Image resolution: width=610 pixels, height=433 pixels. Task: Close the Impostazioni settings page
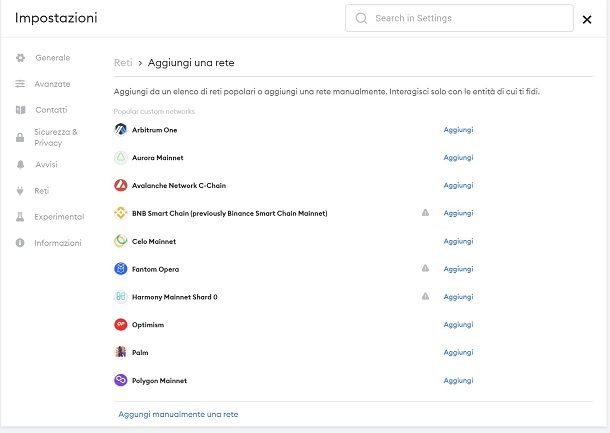point(587,19)
